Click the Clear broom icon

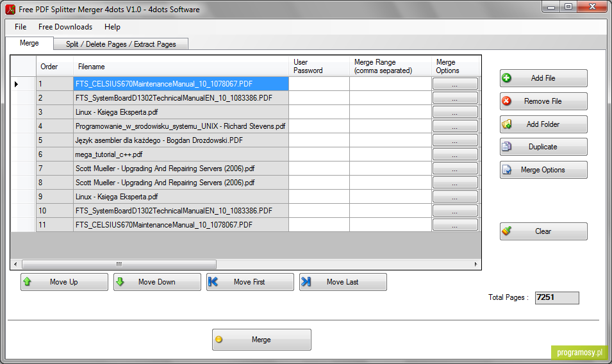pyautogui.click(x=507, y=231)
